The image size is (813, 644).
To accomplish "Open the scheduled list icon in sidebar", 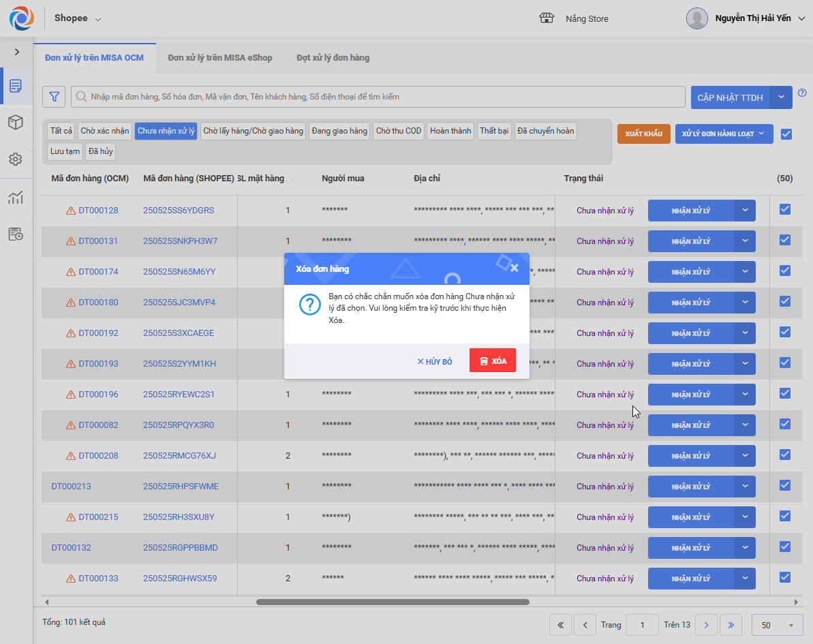I will point(16,234).
